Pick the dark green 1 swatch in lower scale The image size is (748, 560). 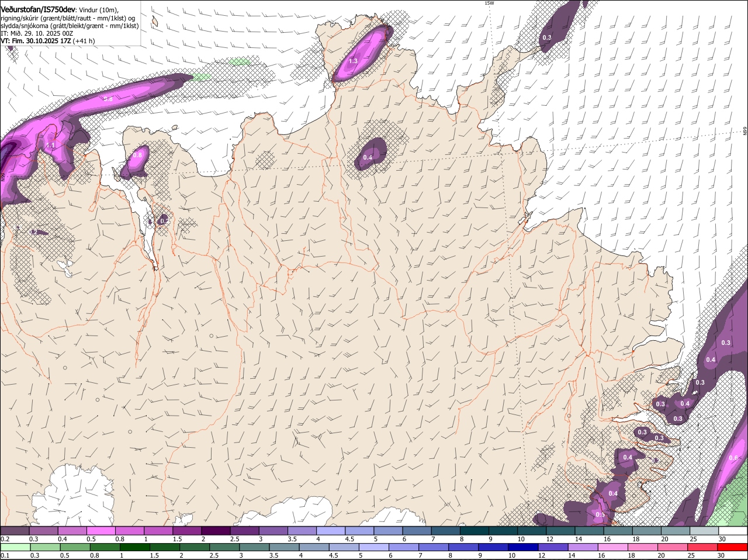(x=134, y=547)
